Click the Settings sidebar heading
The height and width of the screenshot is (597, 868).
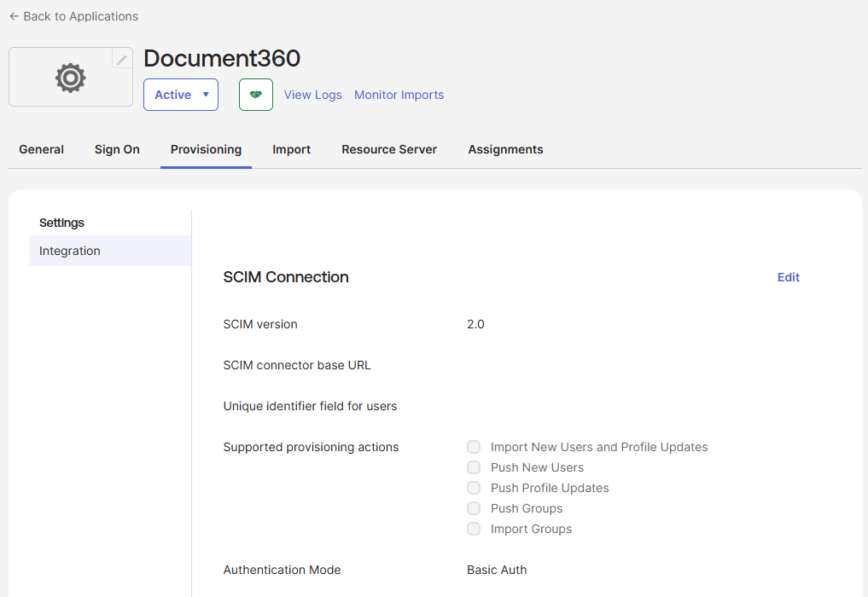(x=61, y=223)
